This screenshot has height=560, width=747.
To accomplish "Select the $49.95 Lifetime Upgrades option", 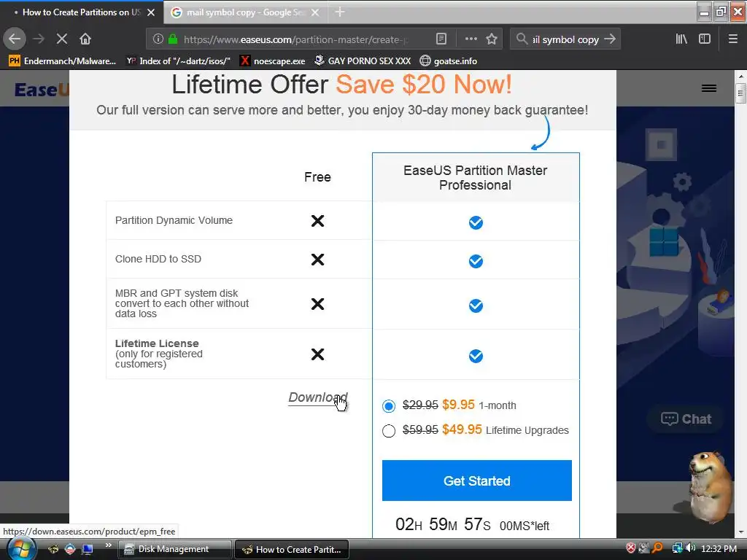I will click(389, 430).
